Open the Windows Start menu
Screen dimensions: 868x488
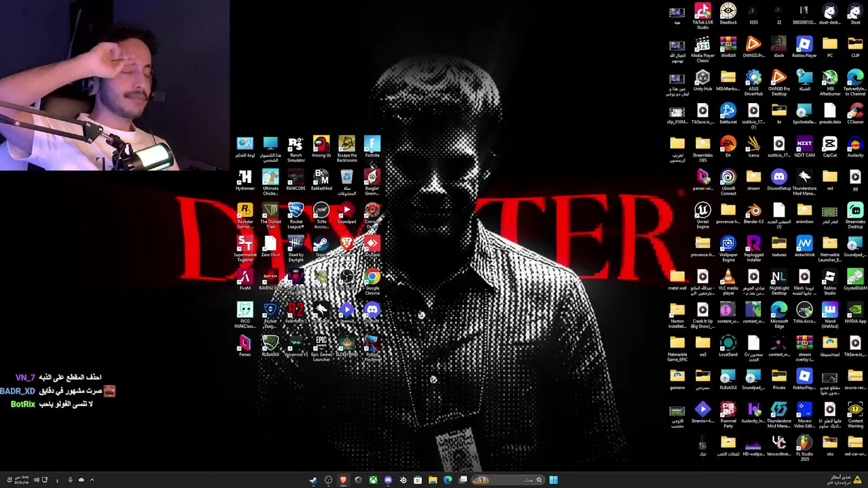(553, 480)
